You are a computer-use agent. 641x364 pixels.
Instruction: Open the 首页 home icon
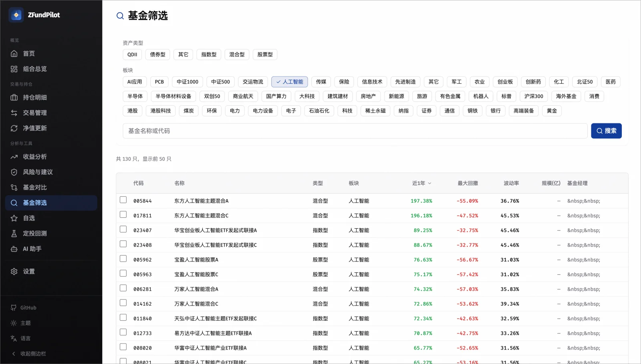[x=14, y=54]
